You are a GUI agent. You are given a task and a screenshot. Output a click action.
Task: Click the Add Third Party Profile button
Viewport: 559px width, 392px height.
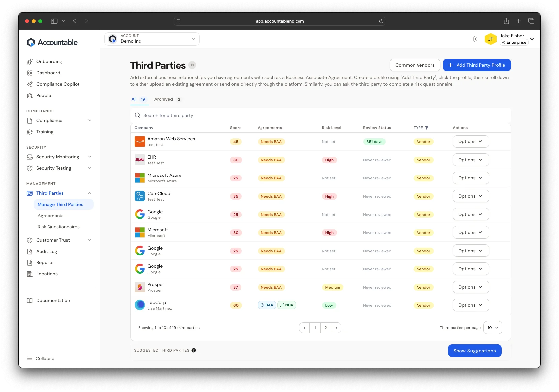pos(477,65)
